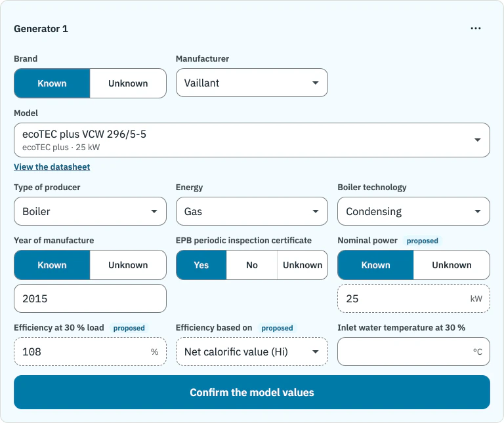
Task: Click the proposed badge beside Efficiency at 30 % load
Action: point(129,328)
